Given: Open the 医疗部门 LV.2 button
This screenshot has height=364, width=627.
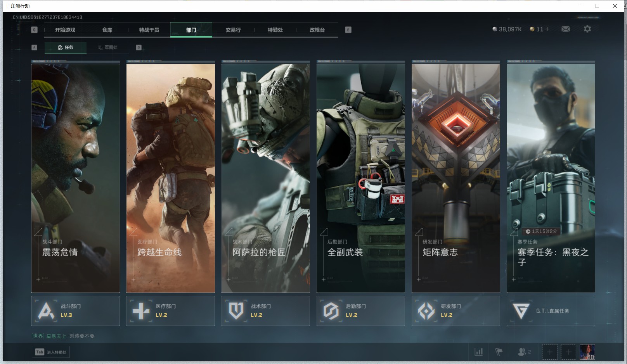Looking at the screenshot, I should pos(171,311).
